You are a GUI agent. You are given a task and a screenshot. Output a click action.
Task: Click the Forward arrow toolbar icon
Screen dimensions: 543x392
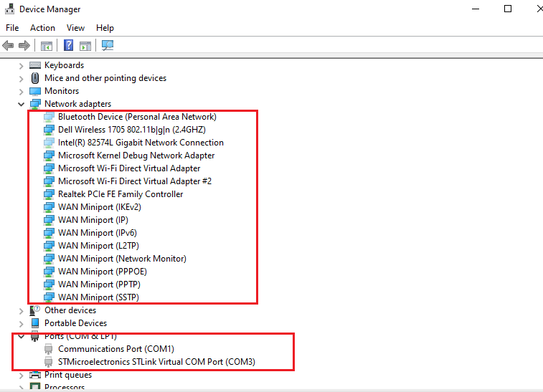pos(24,46)
